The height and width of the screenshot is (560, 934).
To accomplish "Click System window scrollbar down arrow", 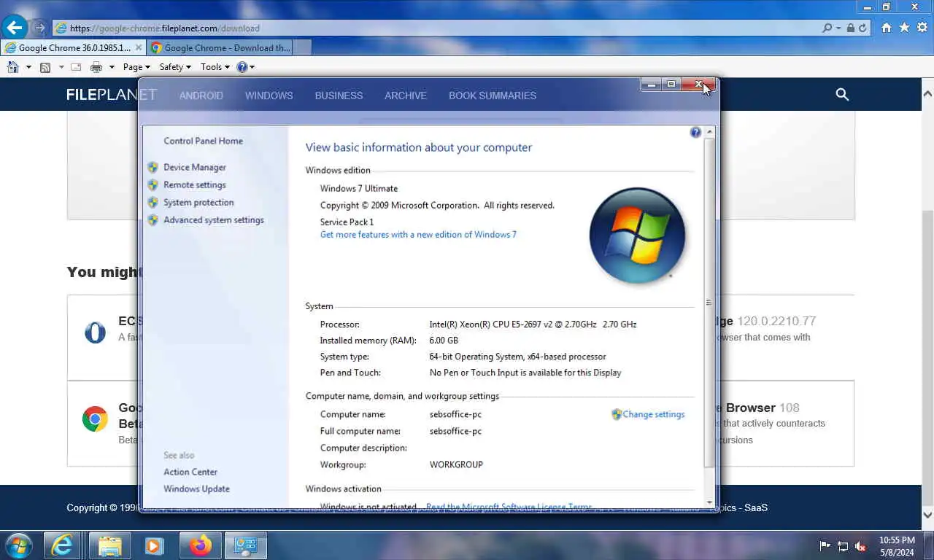I will 710,502.
